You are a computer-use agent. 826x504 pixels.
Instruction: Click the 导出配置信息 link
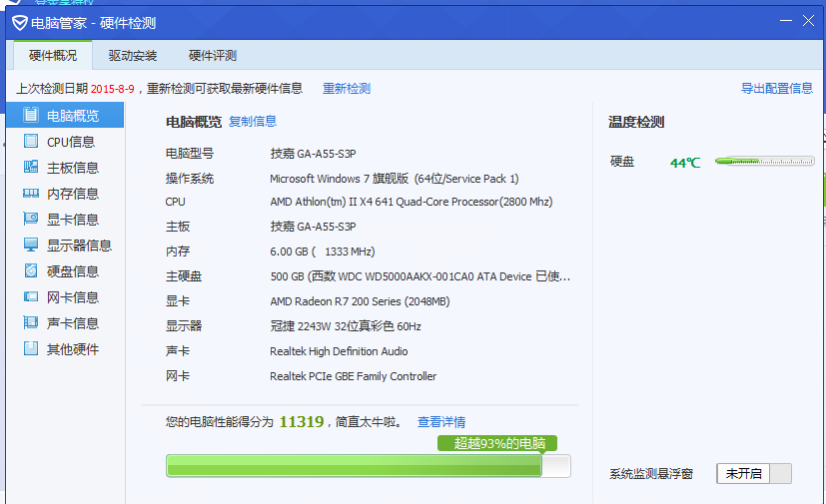pyautogui.click(x=777, y=88)
